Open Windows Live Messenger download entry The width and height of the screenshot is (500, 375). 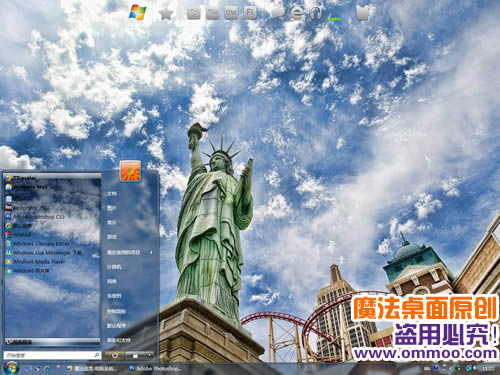[43, 253]
